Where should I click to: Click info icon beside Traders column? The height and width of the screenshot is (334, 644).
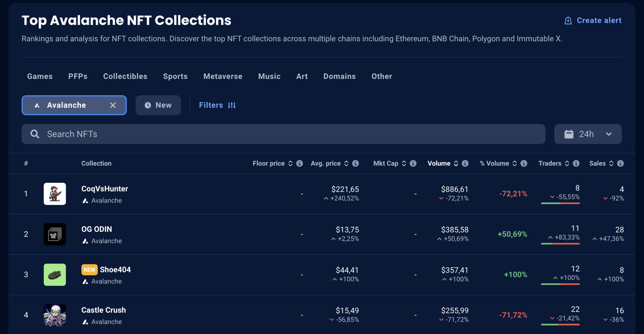point(576,163)
